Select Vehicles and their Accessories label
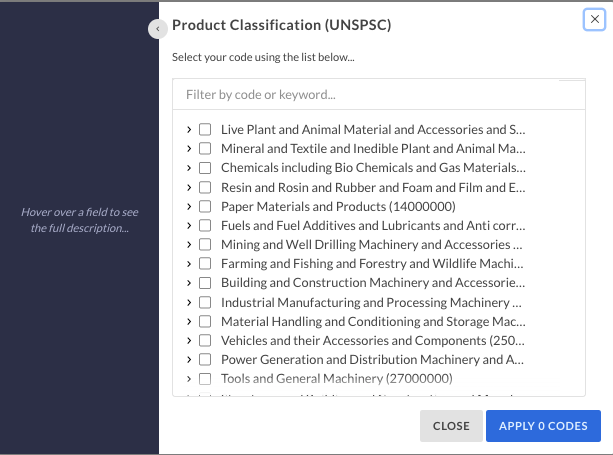 [x=373, y=340]
